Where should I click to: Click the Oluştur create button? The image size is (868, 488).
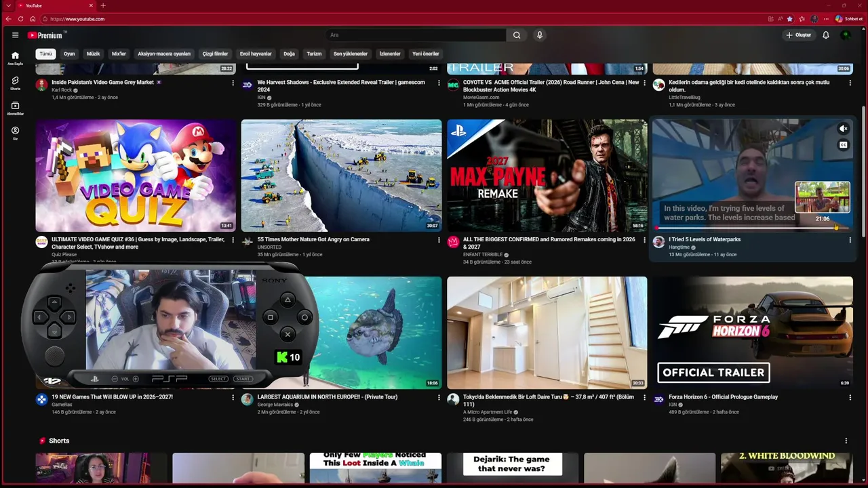799,35
